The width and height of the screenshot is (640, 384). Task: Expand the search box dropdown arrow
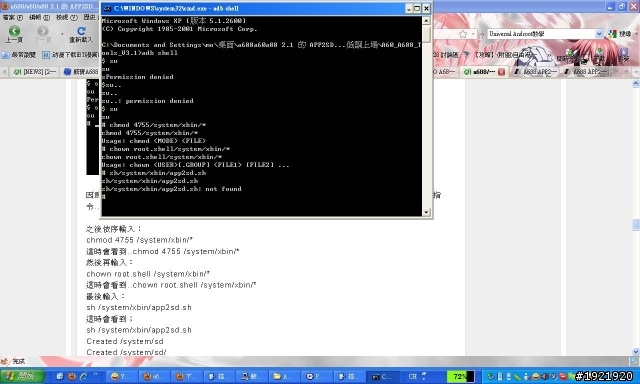tap(599, 34)
